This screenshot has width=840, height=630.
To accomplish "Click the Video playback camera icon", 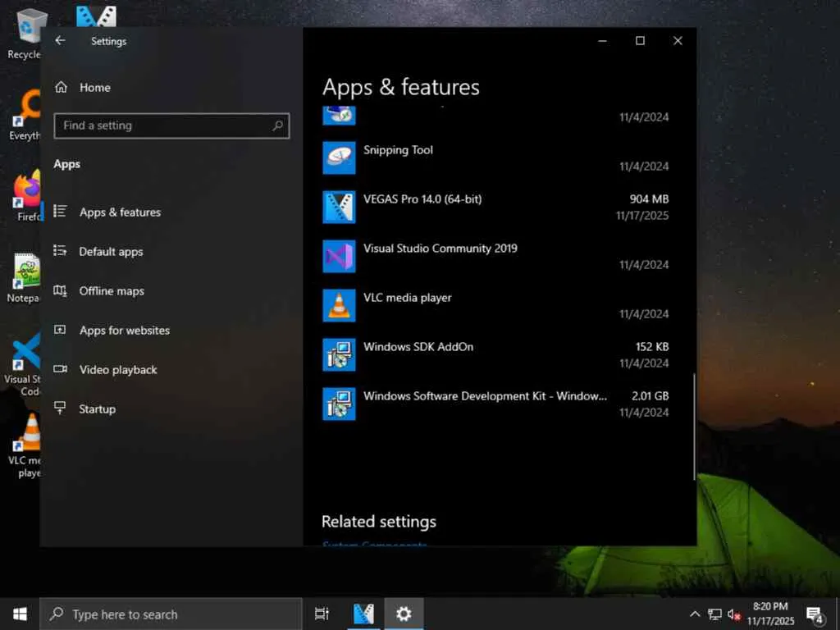I will 60,368.
